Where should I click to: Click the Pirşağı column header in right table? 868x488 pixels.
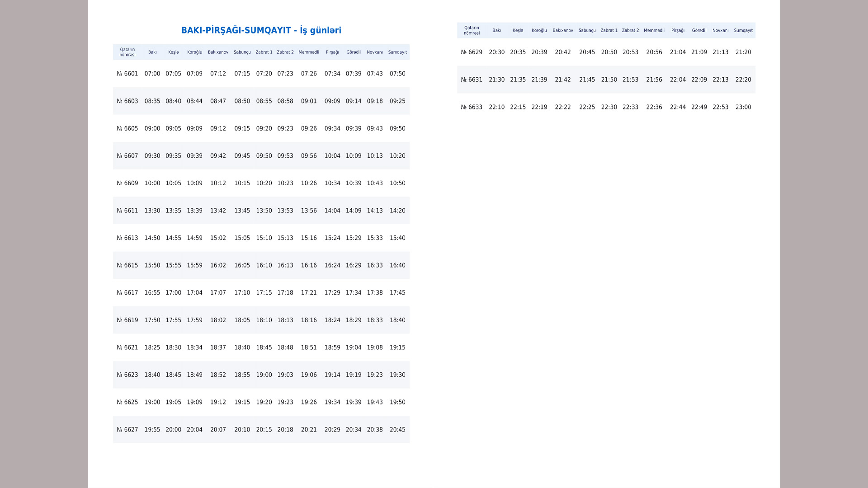click(x=678, y=30)
